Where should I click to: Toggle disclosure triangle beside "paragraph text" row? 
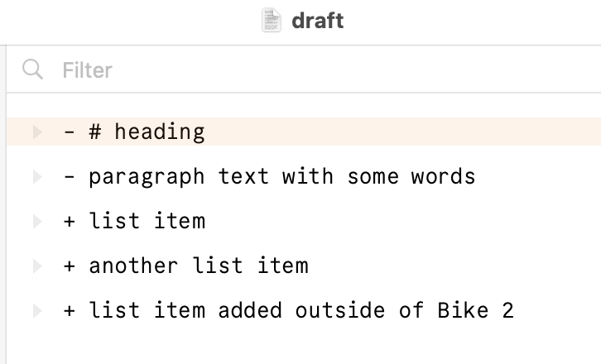[x=36, y=176]
